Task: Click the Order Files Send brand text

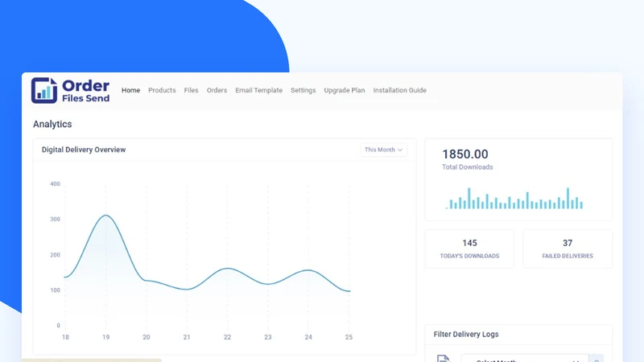Action: click(x=85, y=91)
